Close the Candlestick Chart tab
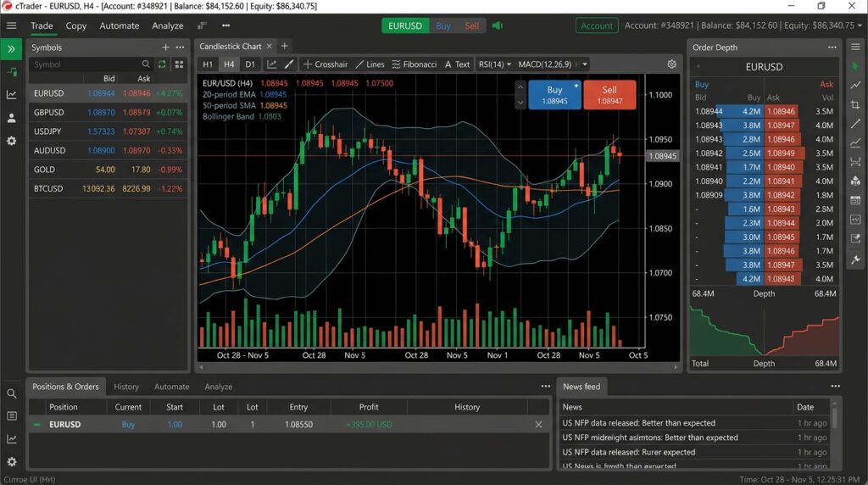868x485 pixels. [269, 47]
